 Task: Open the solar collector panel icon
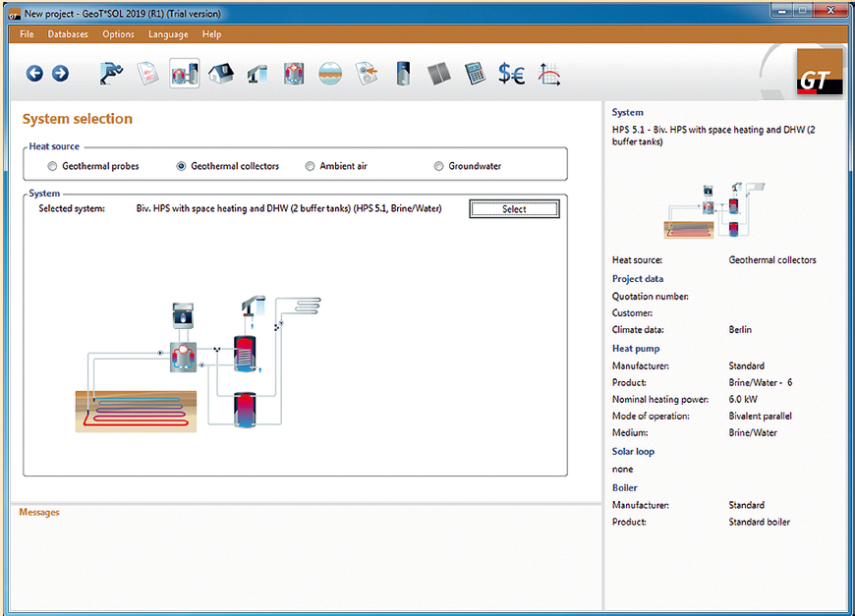click(x=438, y=74)
